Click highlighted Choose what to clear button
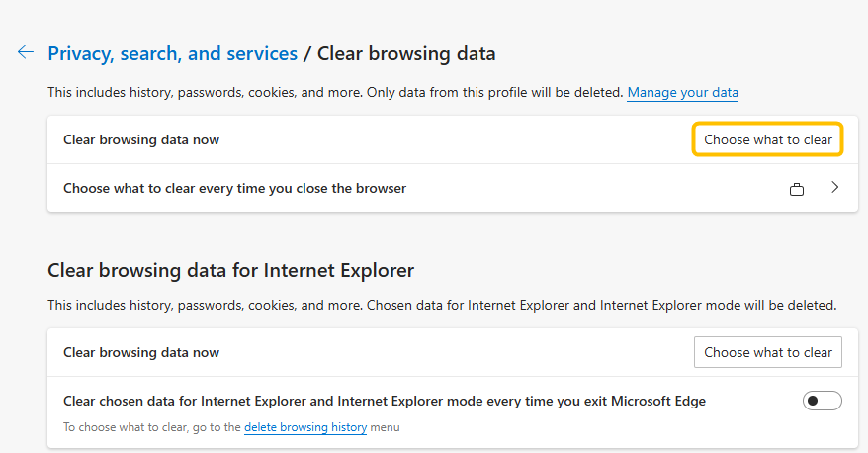Viewport: 868px width, 453px height. [768, 139]
